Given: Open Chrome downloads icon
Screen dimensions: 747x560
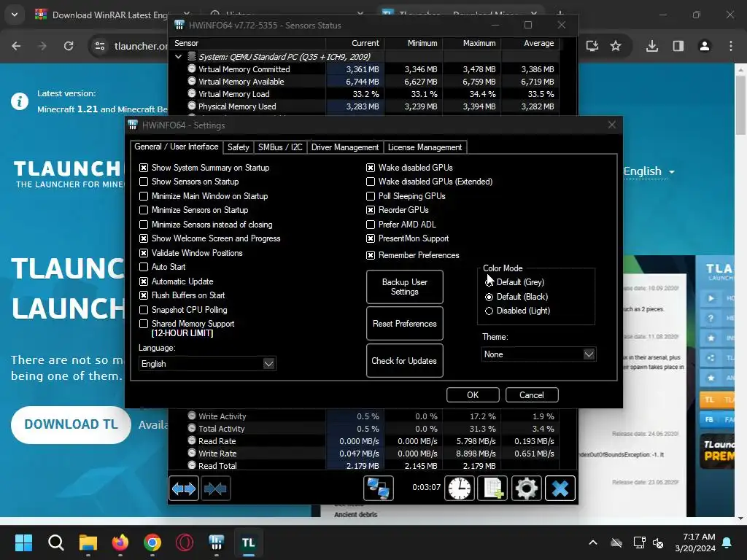Looking at the screenshot, I should click(x=652, y=46).
